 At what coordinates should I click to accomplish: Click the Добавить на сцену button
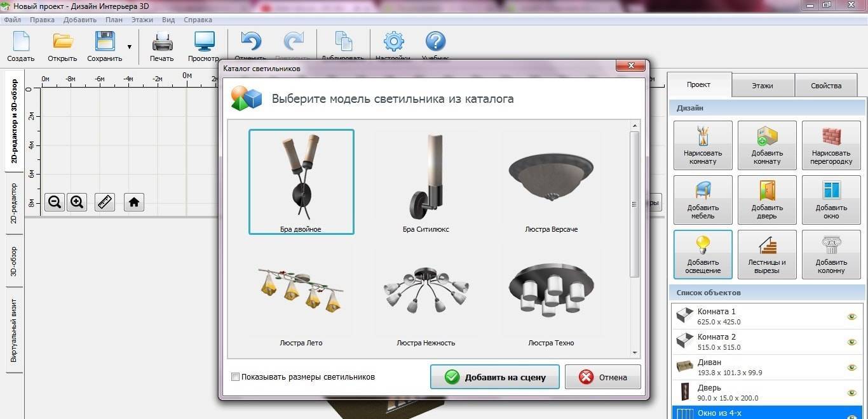[x=494, y=377]
